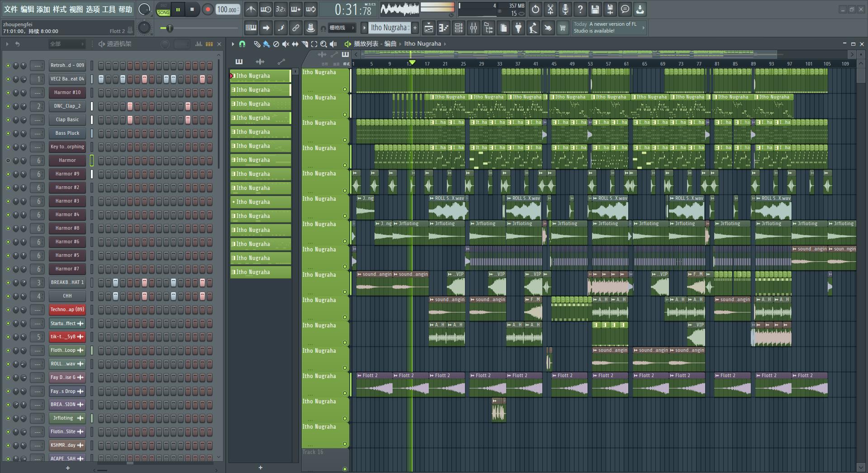The image size is (868, 473).
Task: Click the song position slider
Action: [x=199, y=28]
